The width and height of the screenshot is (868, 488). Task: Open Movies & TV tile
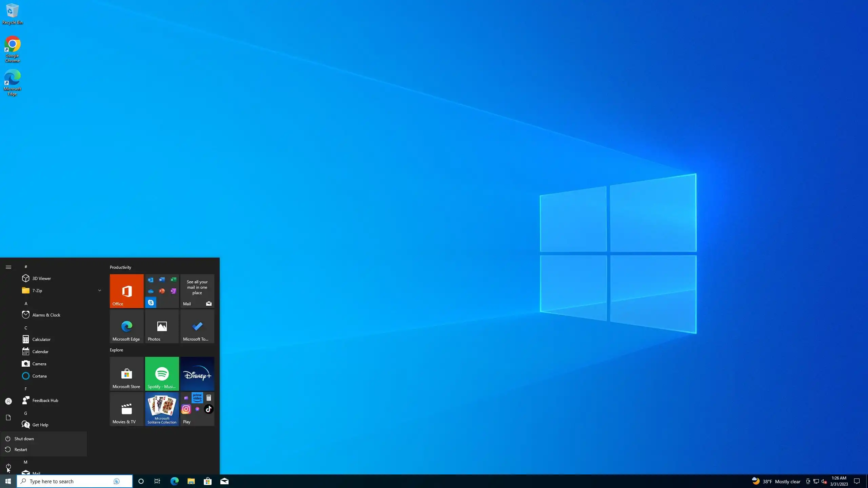click(126, 409)
